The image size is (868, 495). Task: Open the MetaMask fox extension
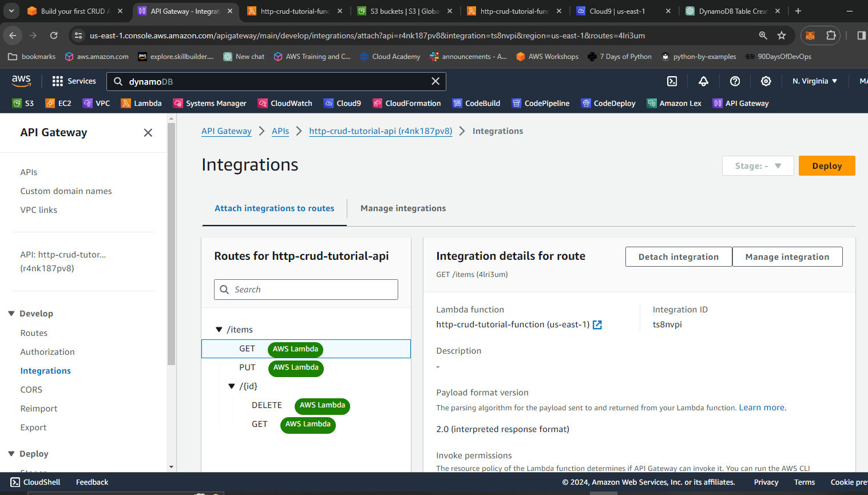[x=810, y=35]
